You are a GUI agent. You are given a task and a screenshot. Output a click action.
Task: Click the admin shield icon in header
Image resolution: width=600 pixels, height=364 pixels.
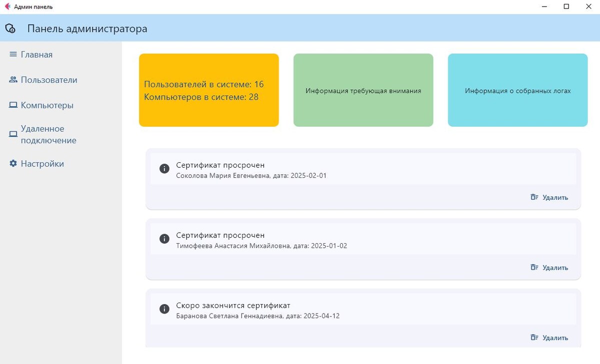[x=10, y=28]
